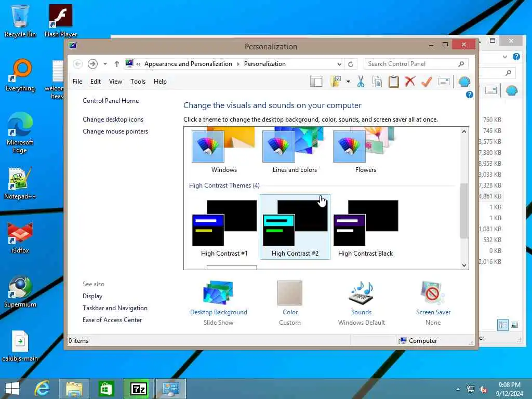
Task: Open Windows Store from the taskbar
Action: (x=106, y=389)
